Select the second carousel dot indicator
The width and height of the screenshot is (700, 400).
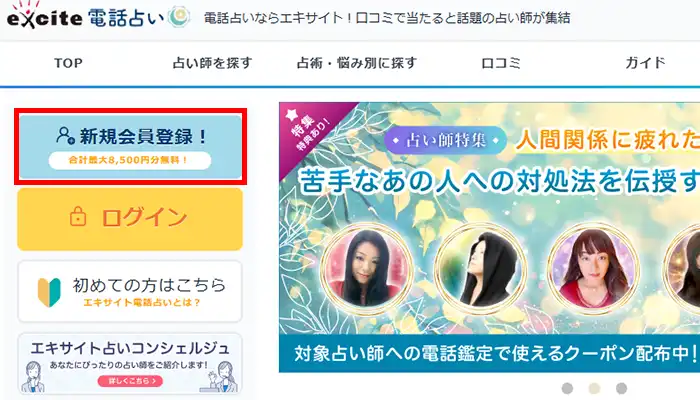click(594, 388)
